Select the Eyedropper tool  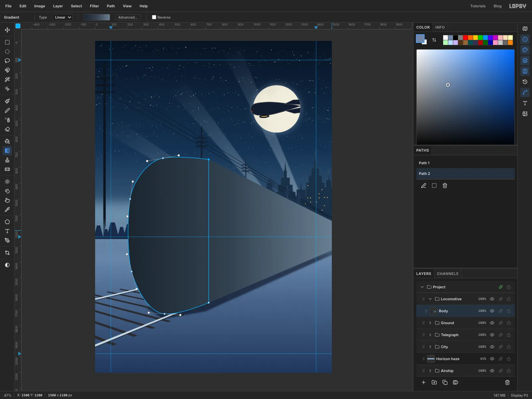click(x=7, y=209)
